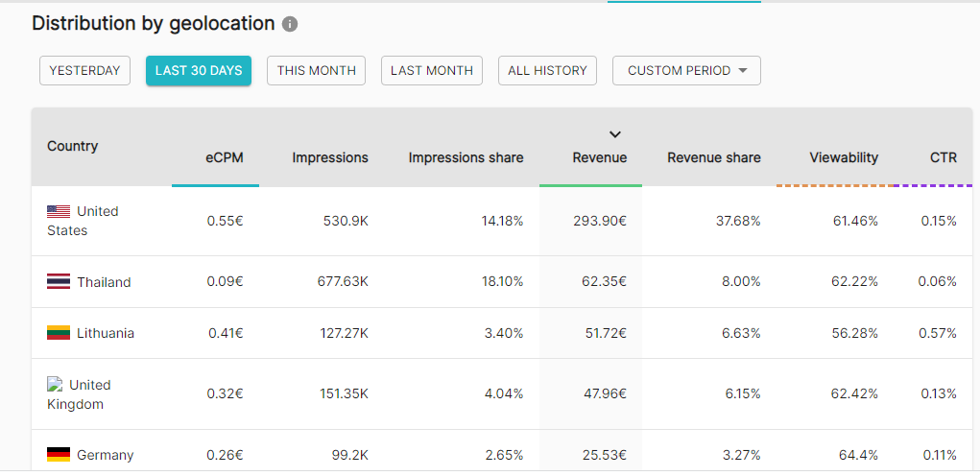980x476 pixels.
Task: Click the 0.13% CTR value
Action: (939, 394)
